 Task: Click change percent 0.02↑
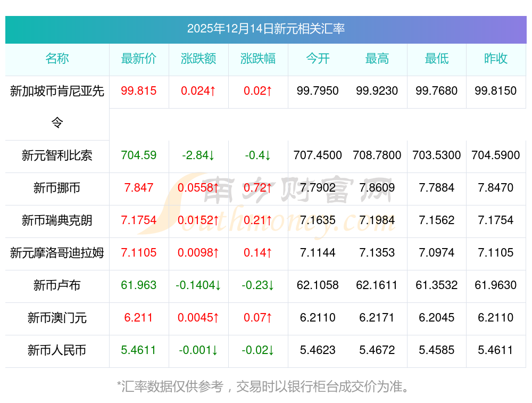[258, 91]
